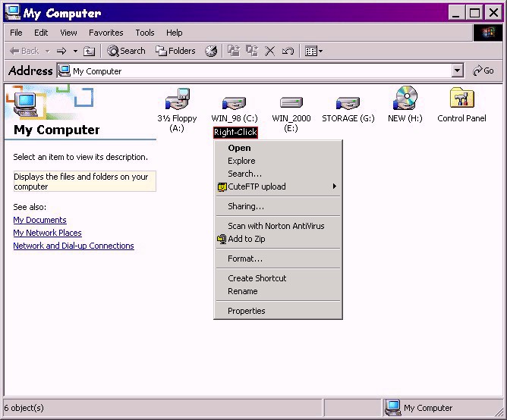This screenshot has height=420, width=507.
Task: Click the Undo toolbar icon
Action: coord(288,51)
